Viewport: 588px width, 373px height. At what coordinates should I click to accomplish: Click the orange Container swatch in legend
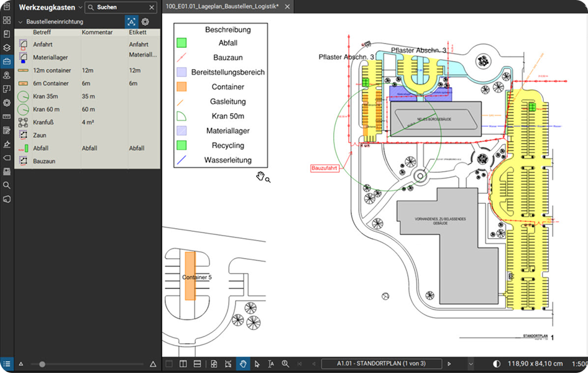(x=181, y=87)
